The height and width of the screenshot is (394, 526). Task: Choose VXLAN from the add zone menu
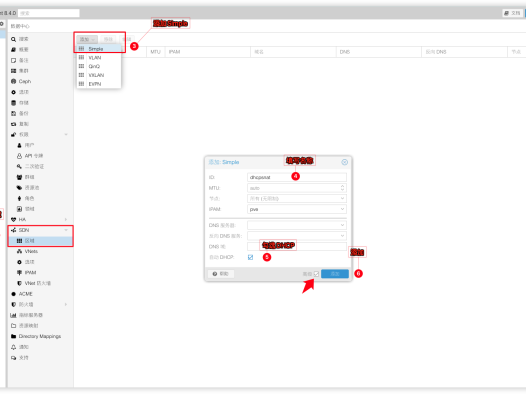coord(99,75)
